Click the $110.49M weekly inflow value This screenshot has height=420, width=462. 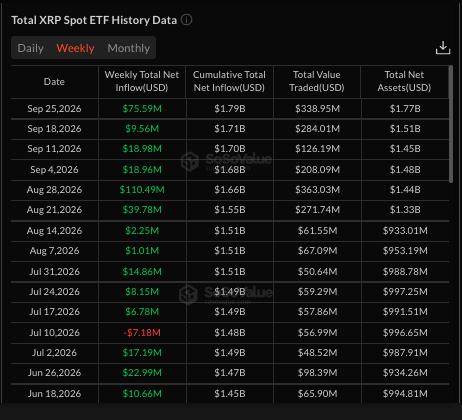142,190
